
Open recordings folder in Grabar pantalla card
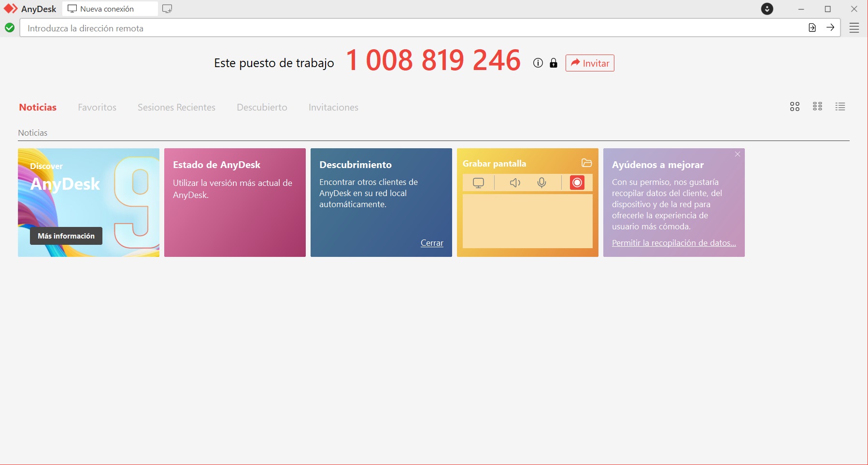coord(586,163)
